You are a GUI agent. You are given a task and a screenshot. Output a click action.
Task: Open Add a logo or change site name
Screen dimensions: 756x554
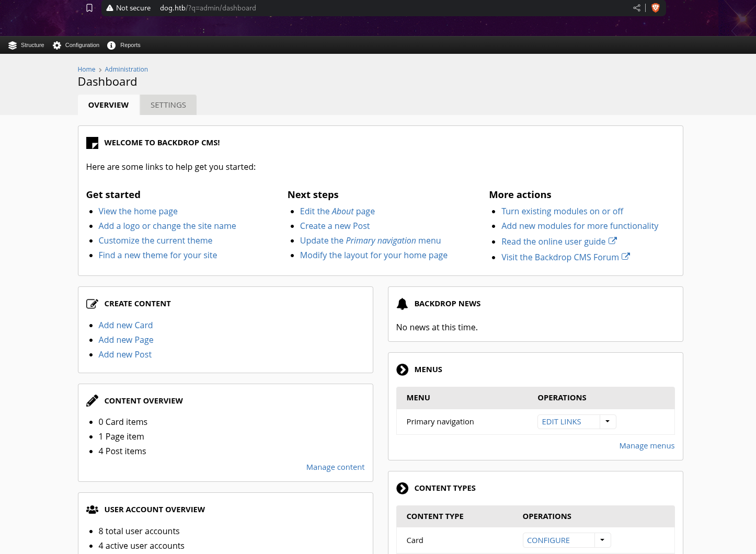[167, 226]
